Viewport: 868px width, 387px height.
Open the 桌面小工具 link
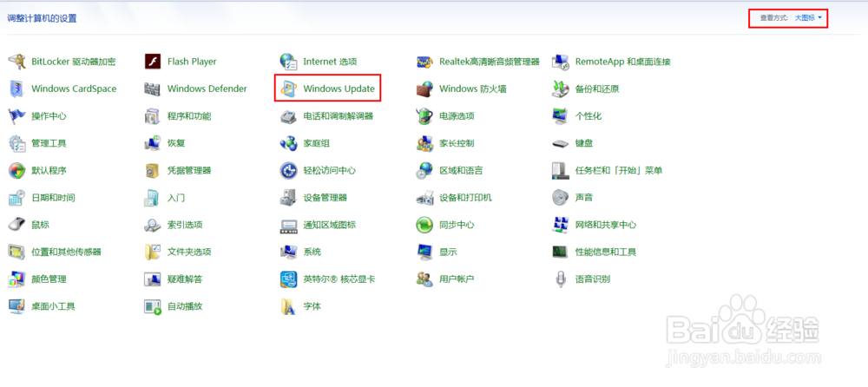(53, 306)
